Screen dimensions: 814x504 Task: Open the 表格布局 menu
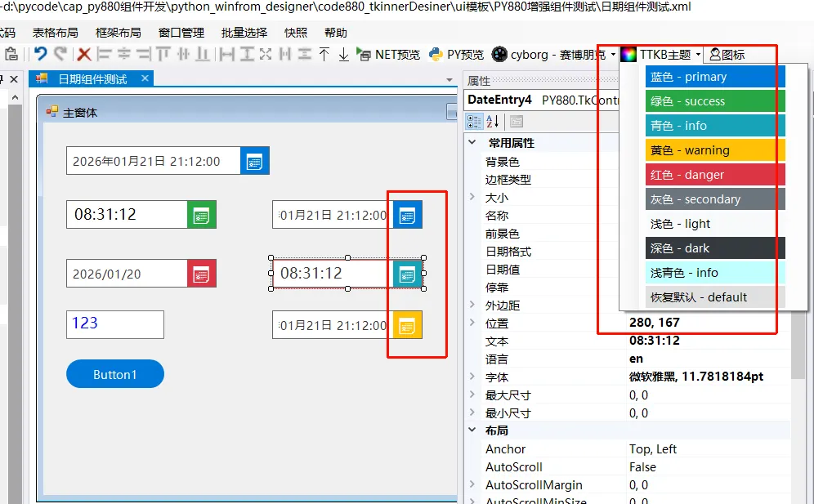[x=55, y=33]
